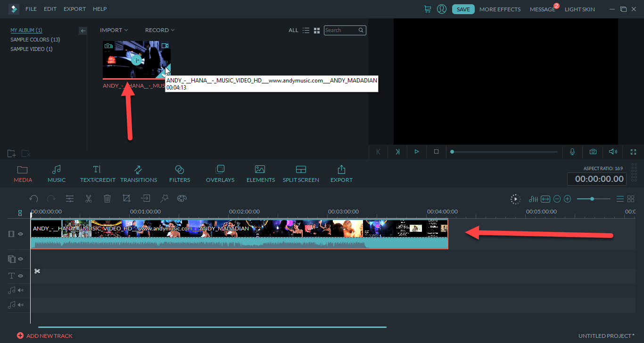644x343 pixels.
Task: Switch to the TRANSITIONS tab
Action: coord(139,173)
